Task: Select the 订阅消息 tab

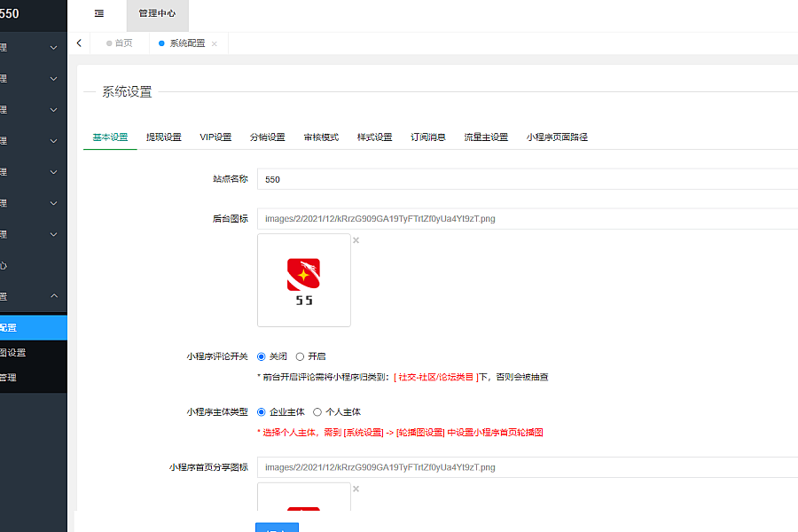Action: [x=428, y=137]
